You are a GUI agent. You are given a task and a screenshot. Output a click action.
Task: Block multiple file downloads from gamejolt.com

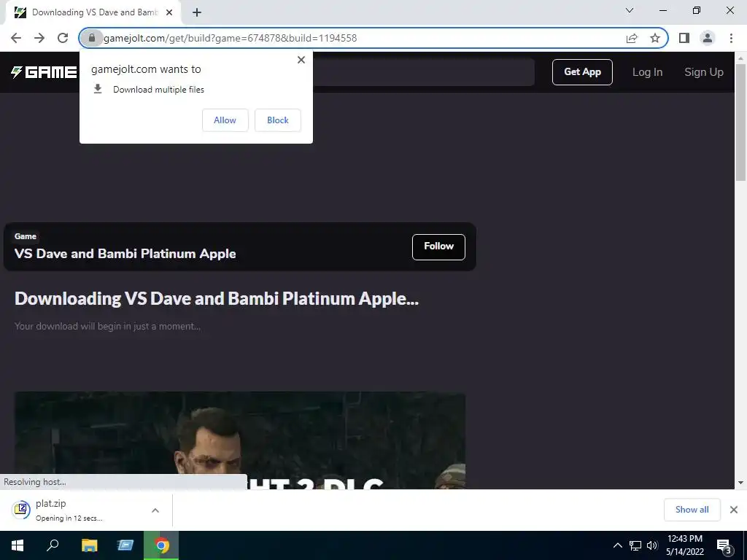point(278,120)
